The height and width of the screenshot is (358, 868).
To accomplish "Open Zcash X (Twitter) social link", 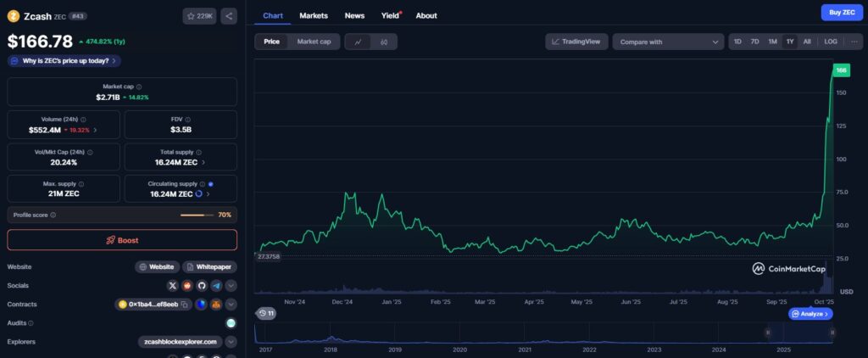I will click(x=173, y=285).
